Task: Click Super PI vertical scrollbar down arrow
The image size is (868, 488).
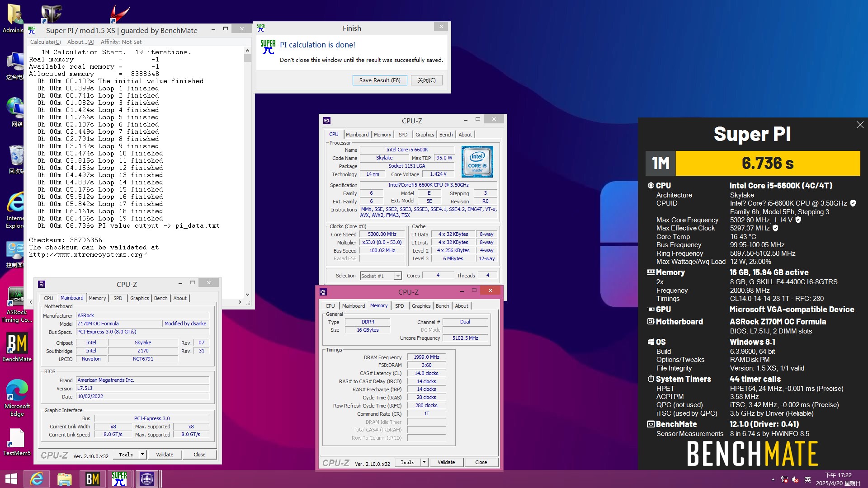Action: (247, 295)
